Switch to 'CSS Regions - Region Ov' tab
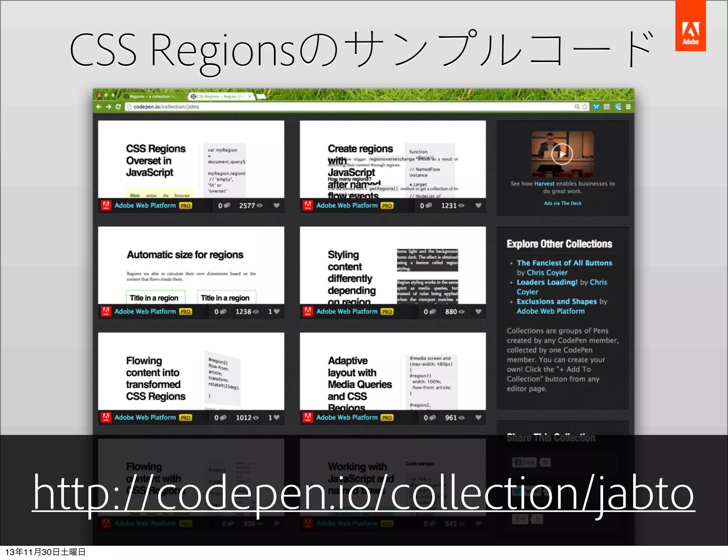The width and height of the screenshot is (728, 560). (x=220, y=97)
